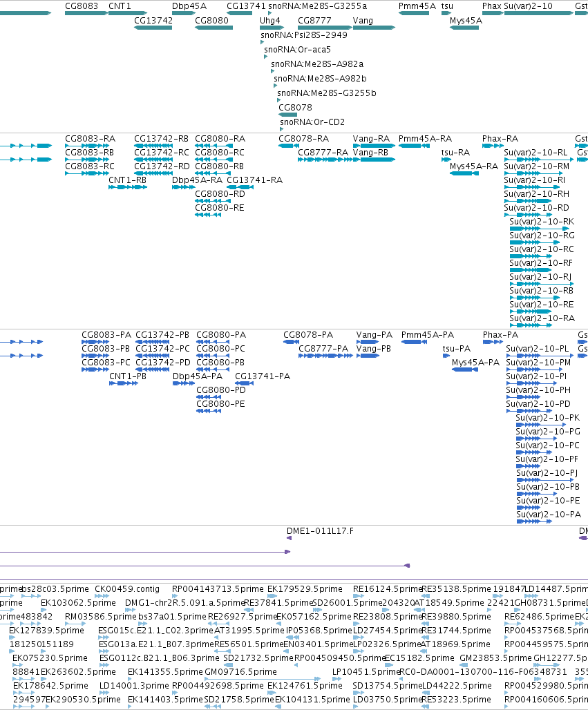Select the tsu-RA transcript label

(x=455, y=153)
